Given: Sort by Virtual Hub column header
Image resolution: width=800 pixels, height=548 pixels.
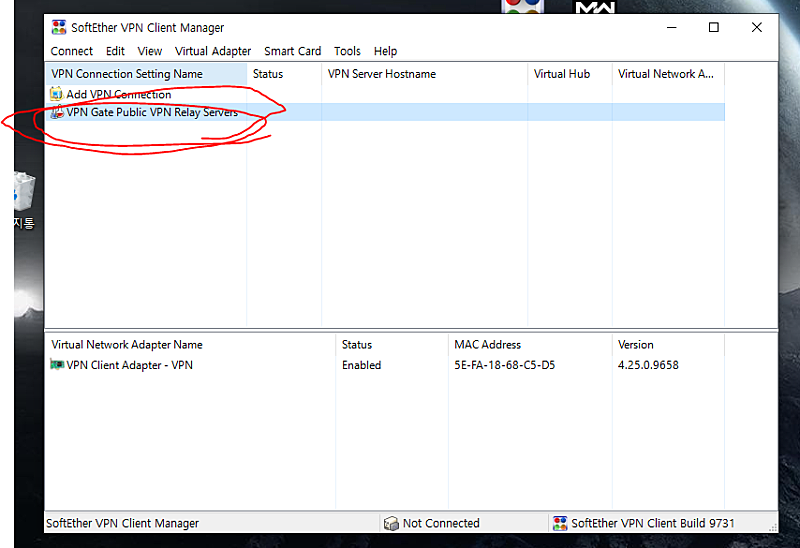Looking at the screenshot, I should [570, 74].
